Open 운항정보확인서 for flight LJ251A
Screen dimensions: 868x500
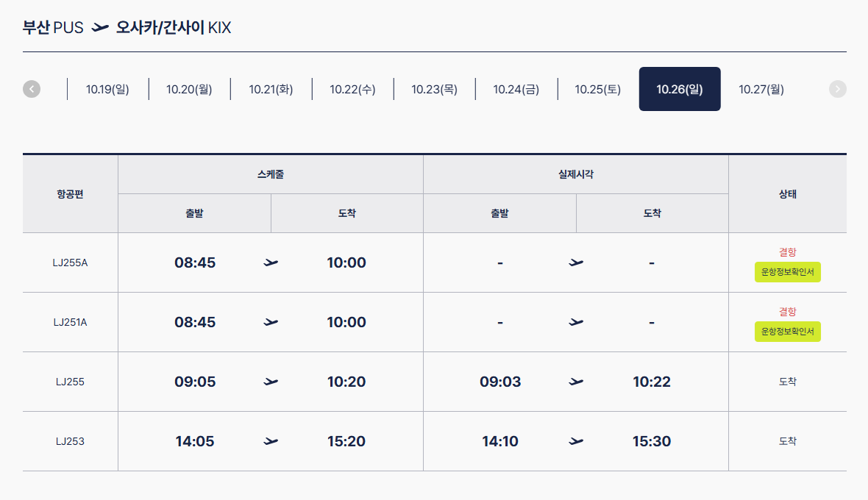[787, 332]
